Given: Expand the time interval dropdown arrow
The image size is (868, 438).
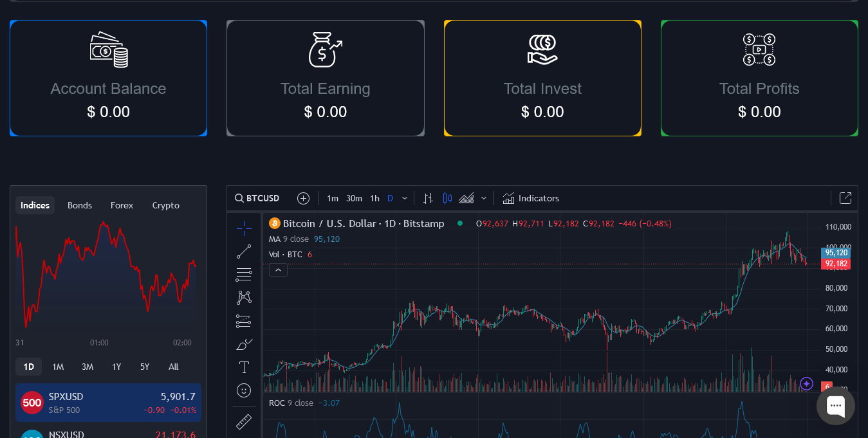Looking at the screenshot, I should (405, 198).
